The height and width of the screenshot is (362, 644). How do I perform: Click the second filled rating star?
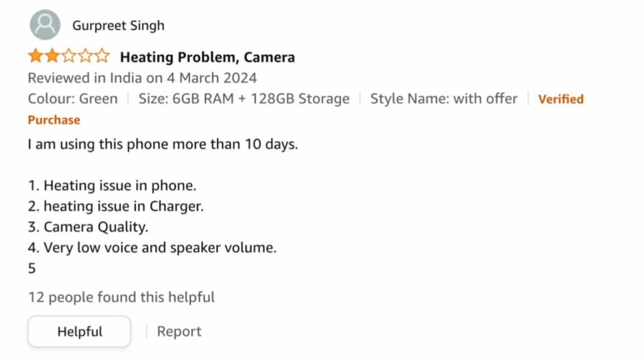[52, 57]
